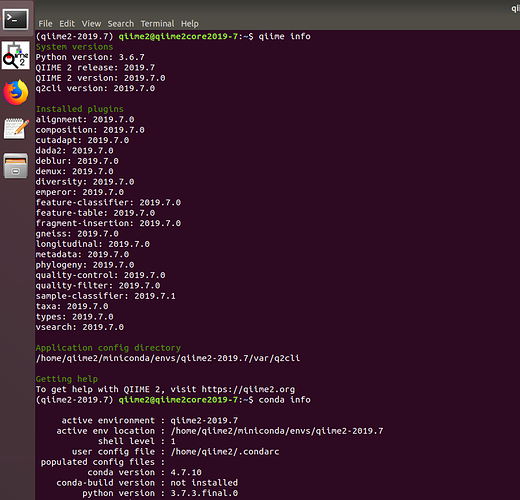The image size is (520, 500).
Task: Click the 'active env location' path line
Action: click(220, 431)
